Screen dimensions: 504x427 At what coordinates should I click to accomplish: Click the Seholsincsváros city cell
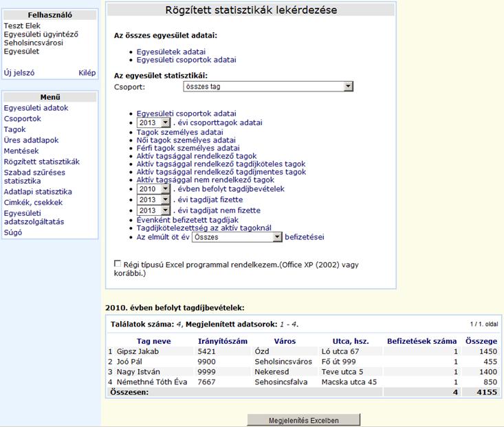pos(283,362)
